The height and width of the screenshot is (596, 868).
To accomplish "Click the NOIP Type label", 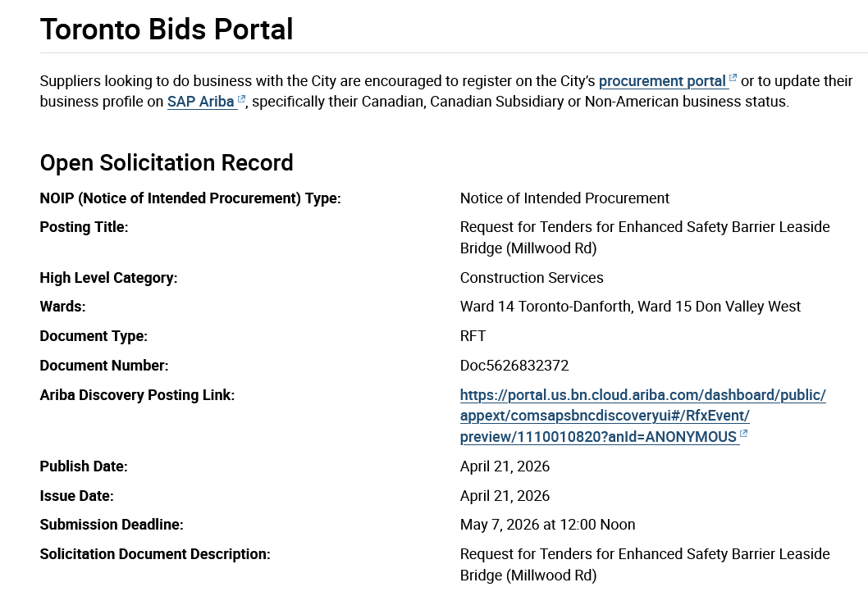I will [x=190, y=198].
